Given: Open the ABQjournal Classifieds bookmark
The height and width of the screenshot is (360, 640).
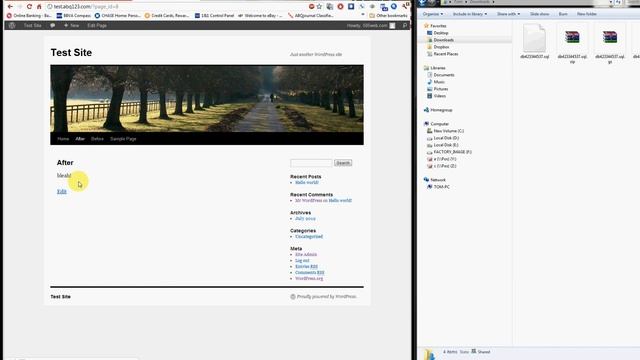Looking at the screenshot, I should tap(311, 16).
